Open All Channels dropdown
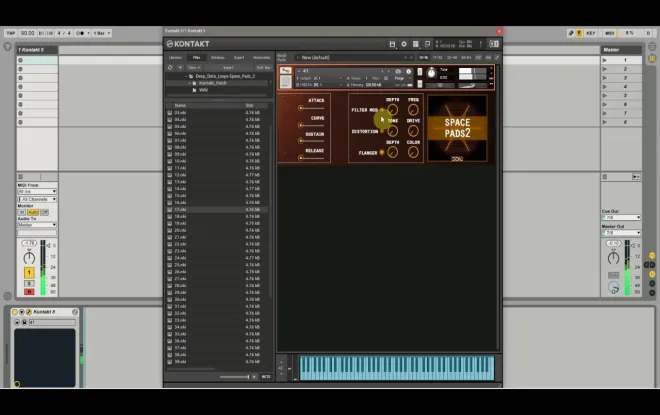The image size is (660, 415). (x=37, y=199)
